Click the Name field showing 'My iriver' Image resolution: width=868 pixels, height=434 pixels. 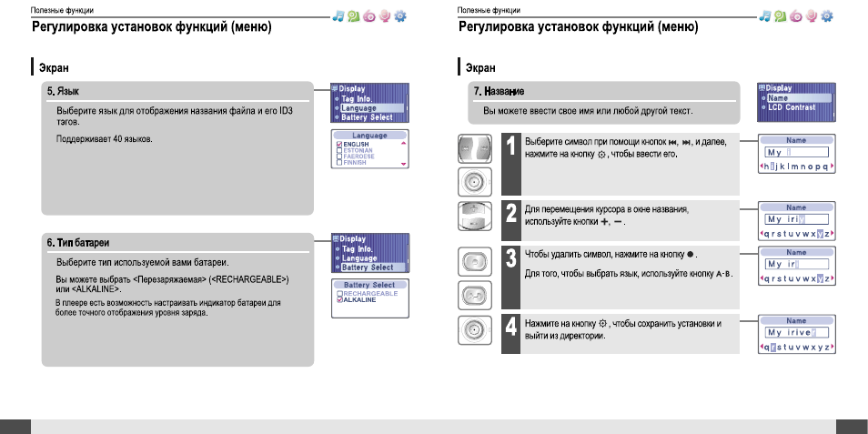[797, 333]
